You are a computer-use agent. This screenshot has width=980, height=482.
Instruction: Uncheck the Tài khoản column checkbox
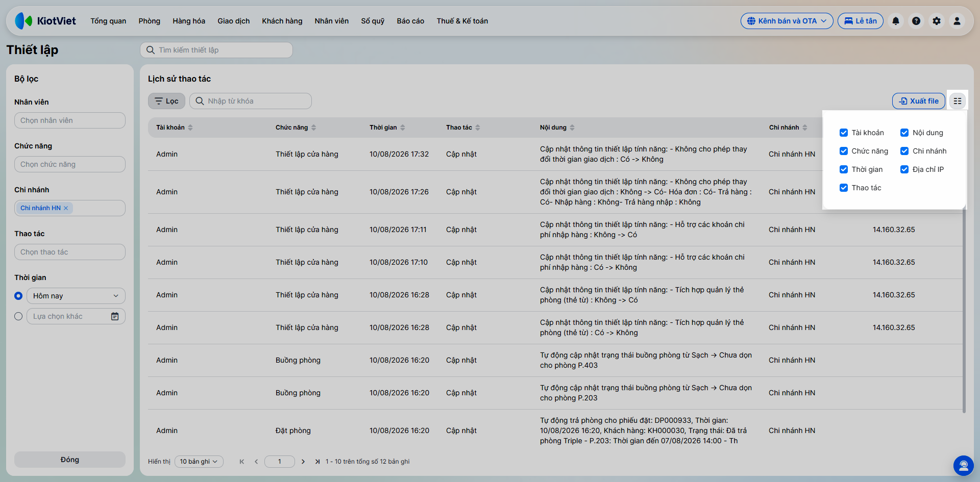pos(844,133)
